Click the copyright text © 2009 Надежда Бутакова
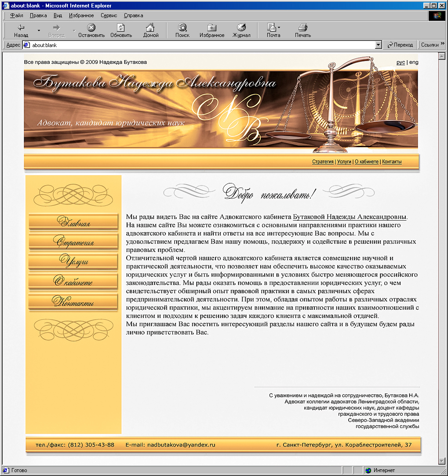 click(113, 62)
